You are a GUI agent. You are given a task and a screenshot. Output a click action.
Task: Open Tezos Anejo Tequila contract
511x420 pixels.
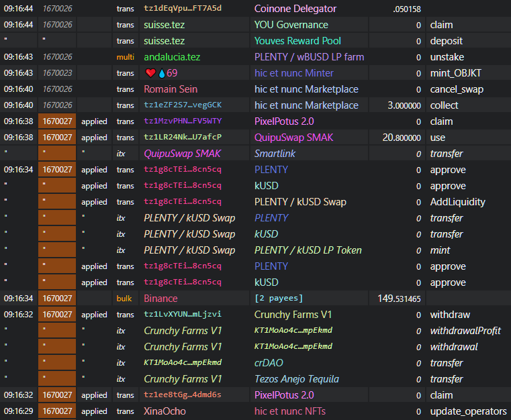[x=296, y=379]
